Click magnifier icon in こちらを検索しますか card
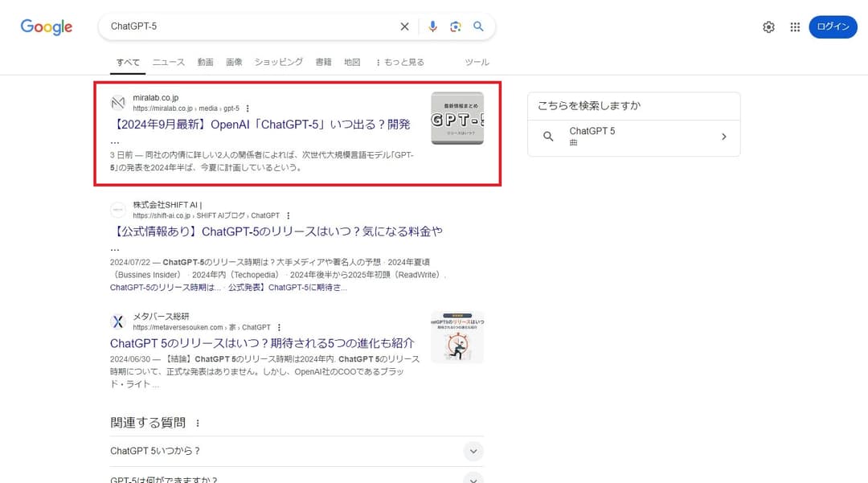868x483 pixels. point(548,136)
